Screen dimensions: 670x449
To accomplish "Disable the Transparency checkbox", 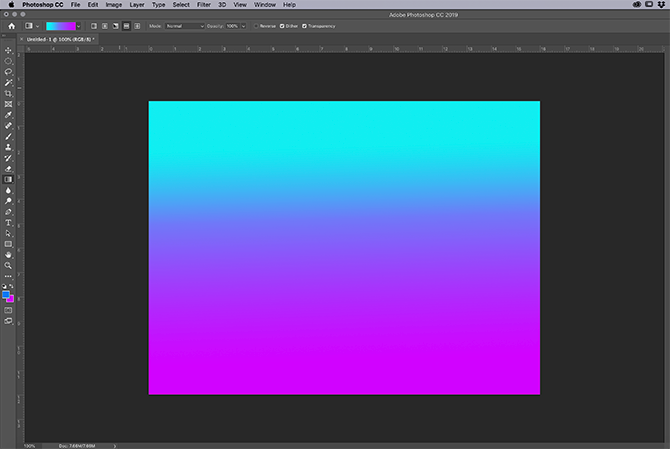I will [x=303, y=25].
